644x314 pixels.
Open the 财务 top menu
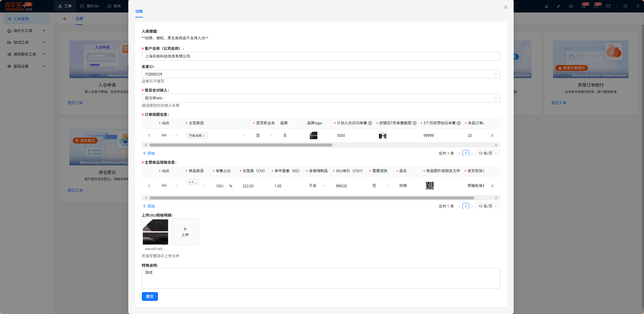tap(114, 6)
